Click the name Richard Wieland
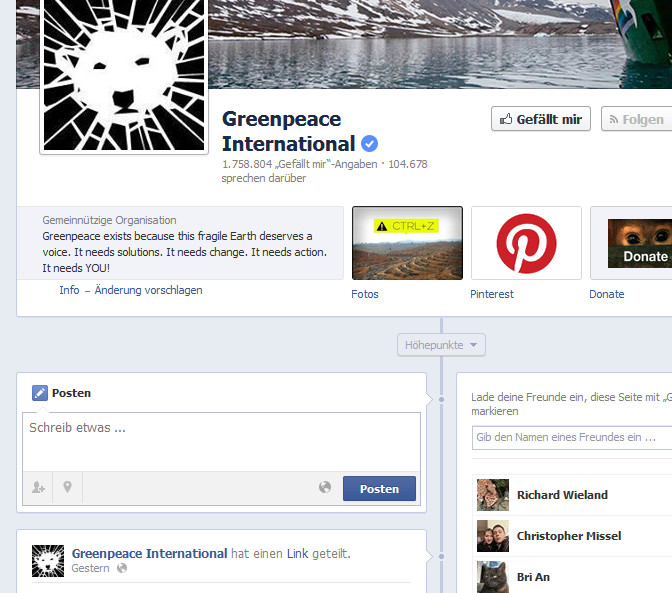Screen dimensions: 672x593 click(x=562, y=495)
